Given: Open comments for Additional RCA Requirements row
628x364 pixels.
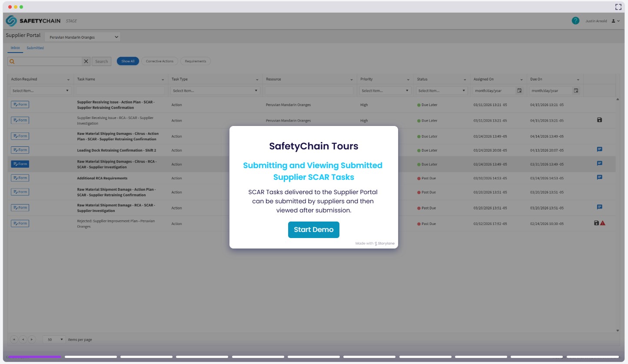Looking at the screenshot, I should [600, 177].
